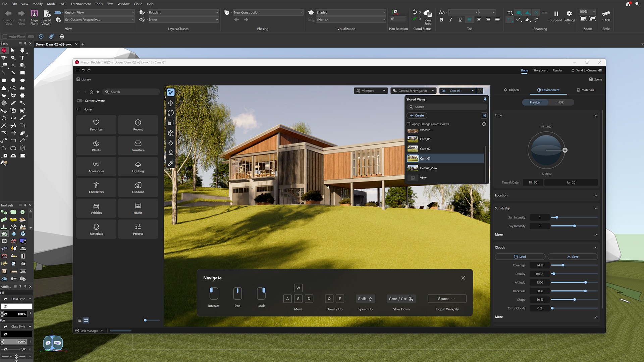Collapse the Sun & Sky section

pos(546,208)
